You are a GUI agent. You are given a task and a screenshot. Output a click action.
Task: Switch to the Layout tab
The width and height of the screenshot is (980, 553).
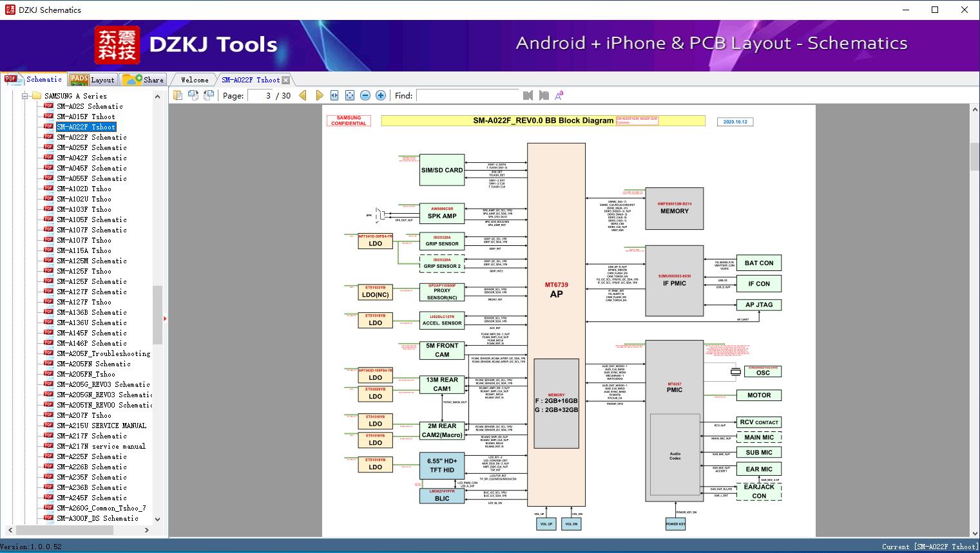(91, 80)
